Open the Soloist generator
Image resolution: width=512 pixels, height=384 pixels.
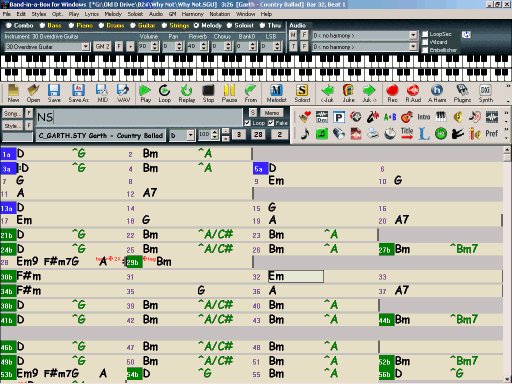302,93
